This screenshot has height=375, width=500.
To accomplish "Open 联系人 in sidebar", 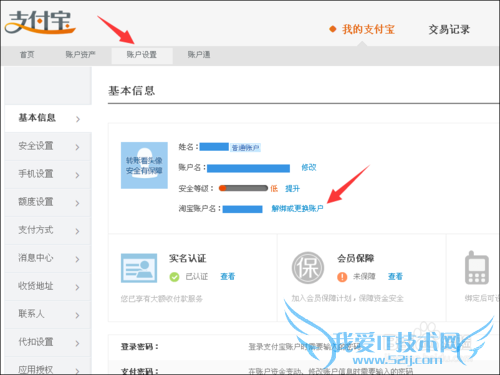I will (48, 314).
